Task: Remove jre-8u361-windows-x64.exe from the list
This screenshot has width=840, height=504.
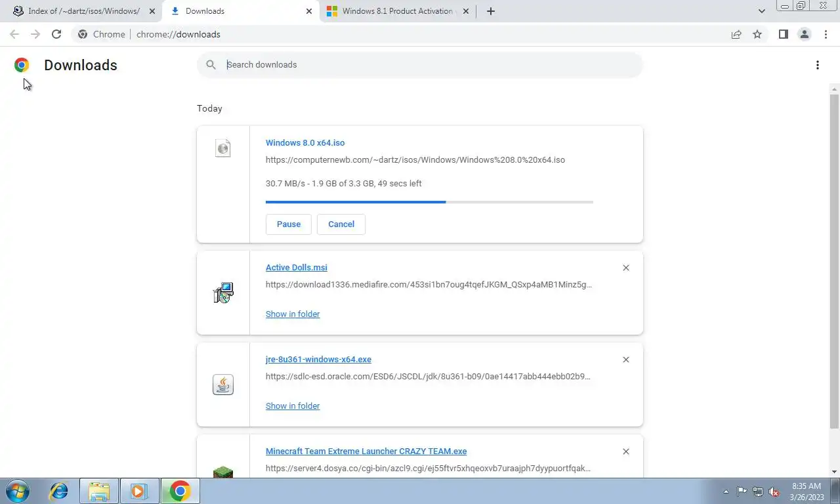Action: click(x=625, y=360)
